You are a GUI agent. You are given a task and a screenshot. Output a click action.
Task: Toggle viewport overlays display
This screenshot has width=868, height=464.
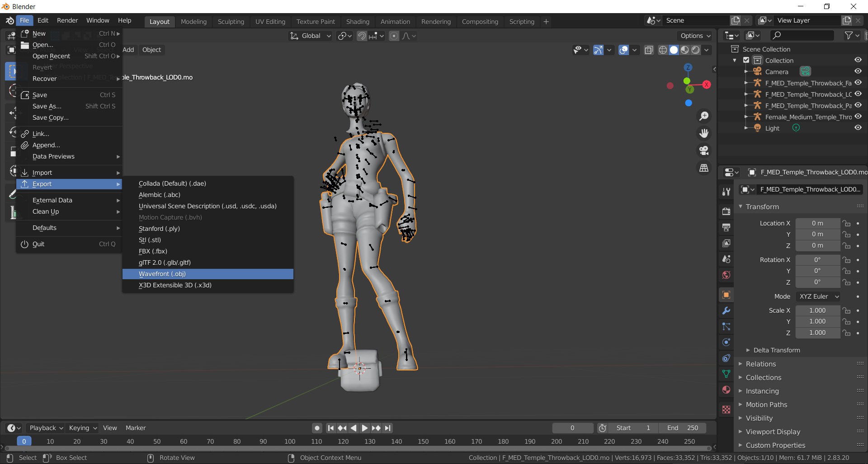[x=623, y=50]
